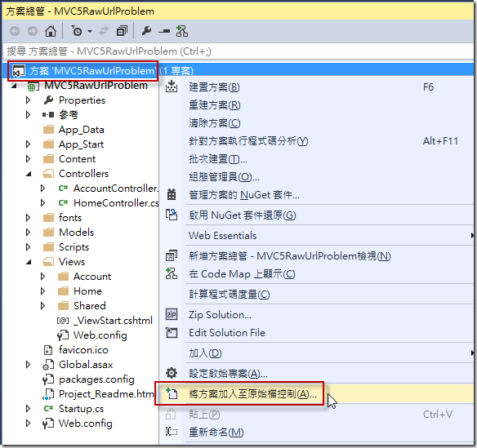The width and height of the screenshot is (477, 448).
Task: Click the Sync with Active Document arrows icon
Action: click(x=104, y=31)
